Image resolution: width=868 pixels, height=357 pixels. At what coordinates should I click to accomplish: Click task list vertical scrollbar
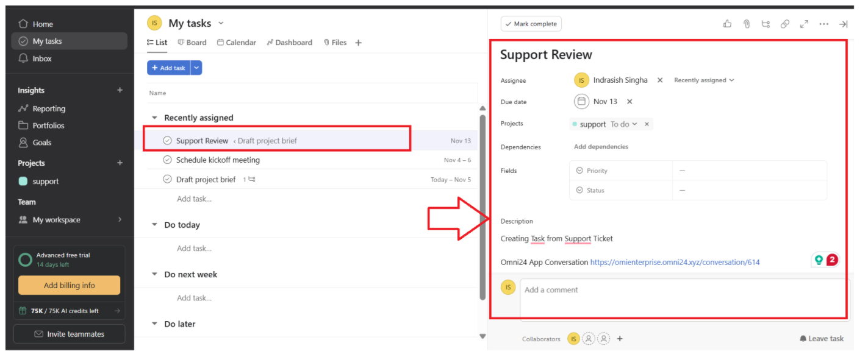tap(482, 207)
